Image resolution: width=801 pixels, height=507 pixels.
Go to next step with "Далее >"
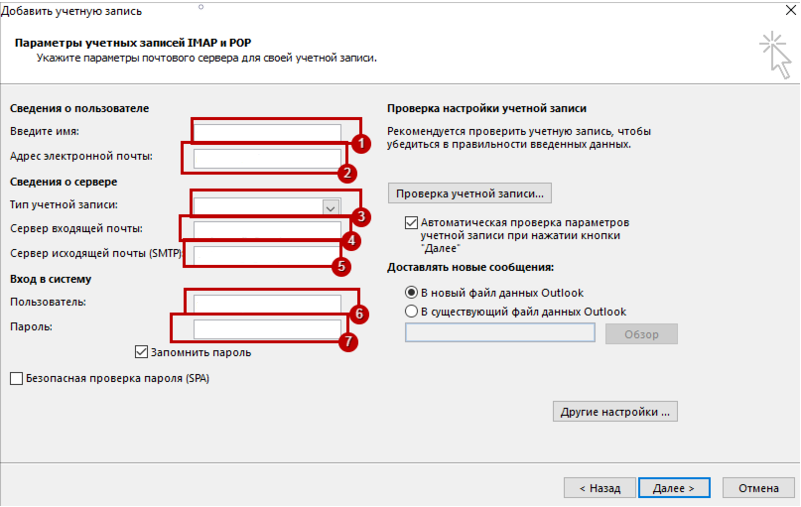(674, 488)
